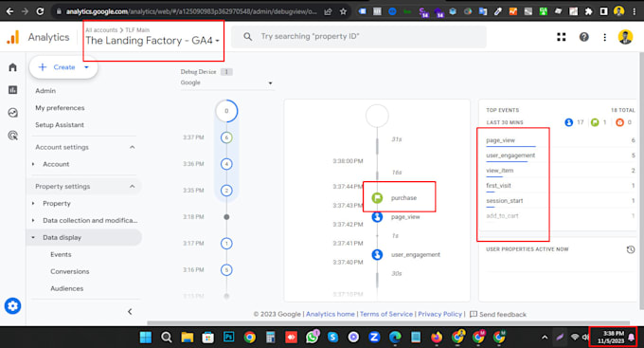Click the page_view top event
Screen dimensions: 644x348
point(501,140)
